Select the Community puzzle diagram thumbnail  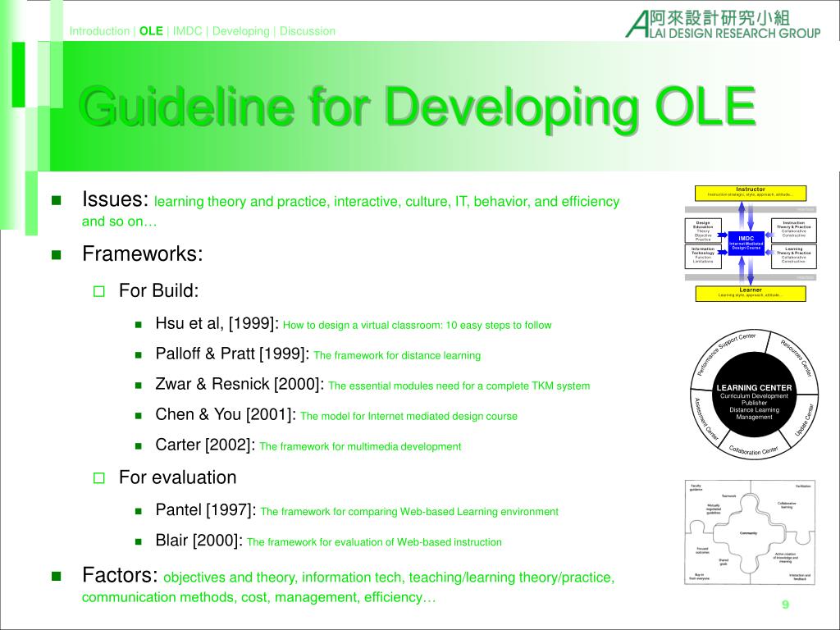pyautogui.click(x=750, y=532)
